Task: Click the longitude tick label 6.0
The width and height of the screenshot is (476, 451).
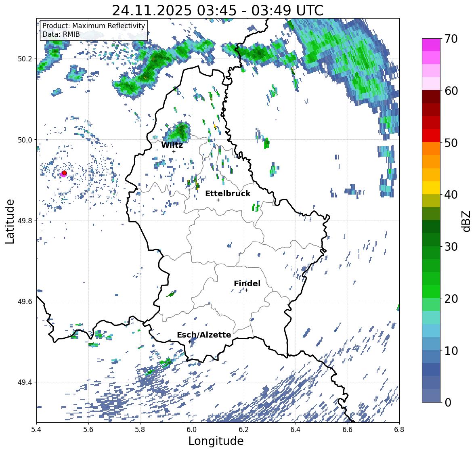Action: coord(192,430)
